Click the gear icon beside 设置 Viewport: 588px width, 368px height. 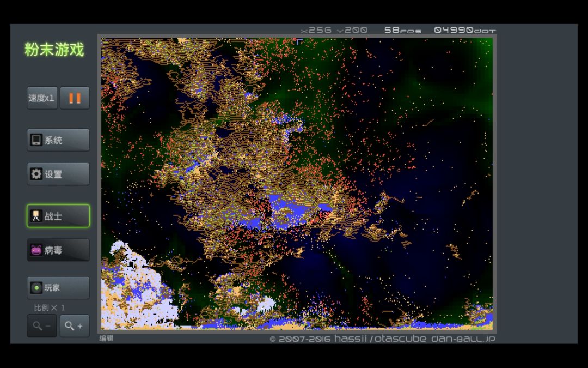point(36,174)
